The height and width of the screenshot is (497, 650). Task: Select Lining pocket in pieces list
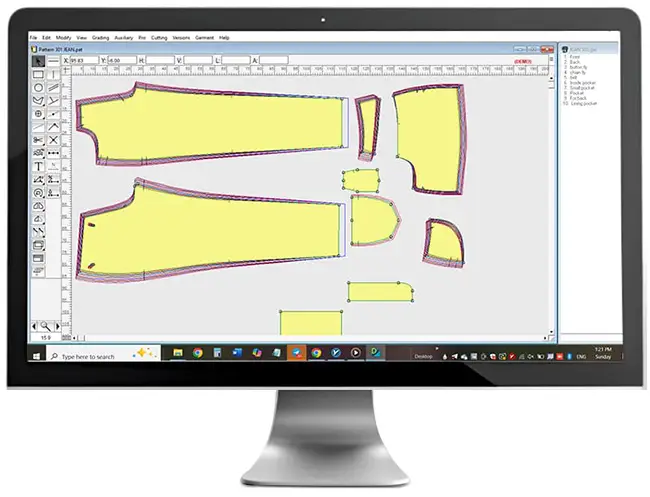point(584,104)
